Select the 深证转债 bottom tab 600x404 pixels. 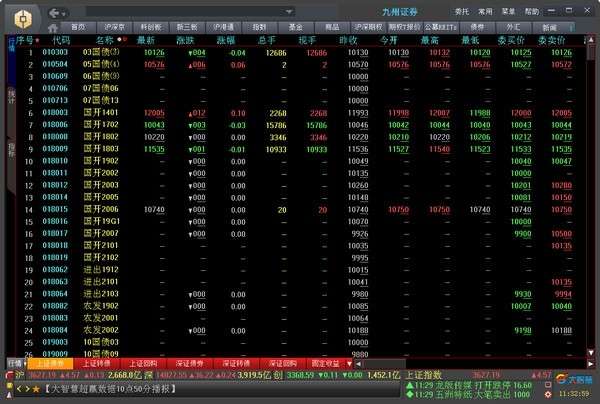click(236, 363)
